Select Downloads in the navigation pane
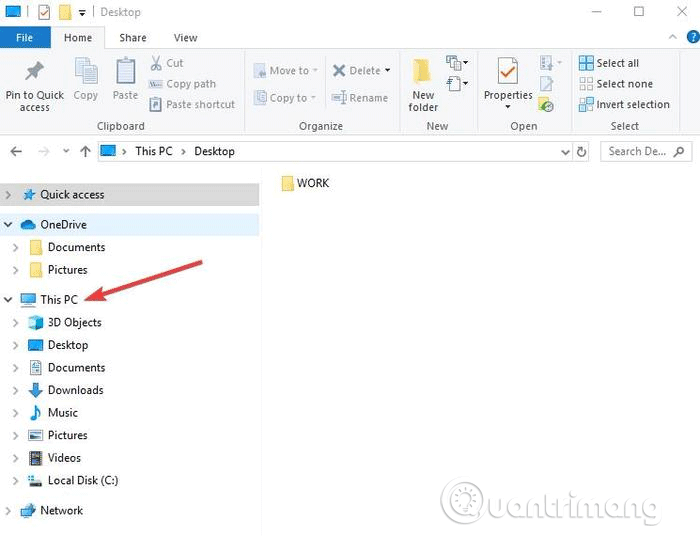Image resolution: width=700 pixels, height=536 pixels. (x=75, y=390)
